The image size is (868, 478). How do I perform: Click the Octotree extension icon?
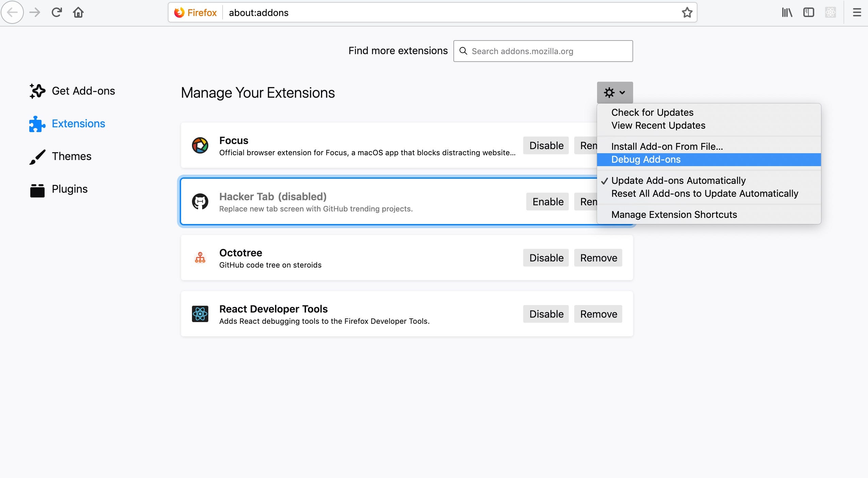pos(200,258)
